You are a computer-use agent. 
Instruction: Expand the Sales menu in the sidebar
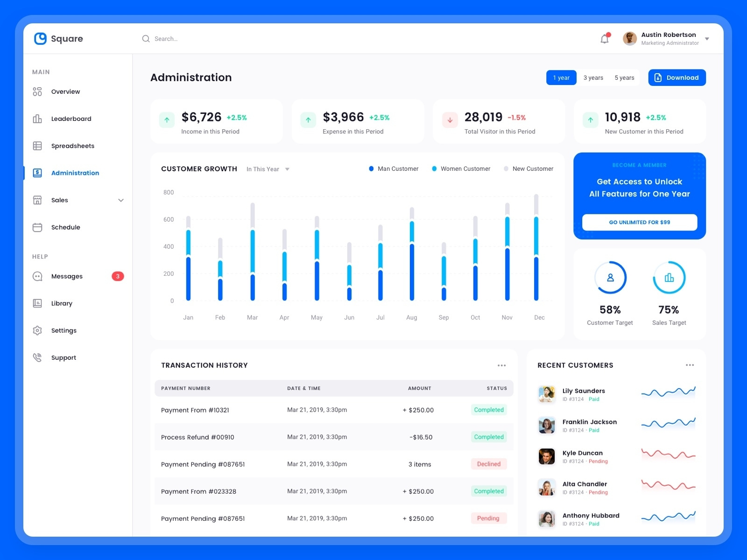[121, 200]
